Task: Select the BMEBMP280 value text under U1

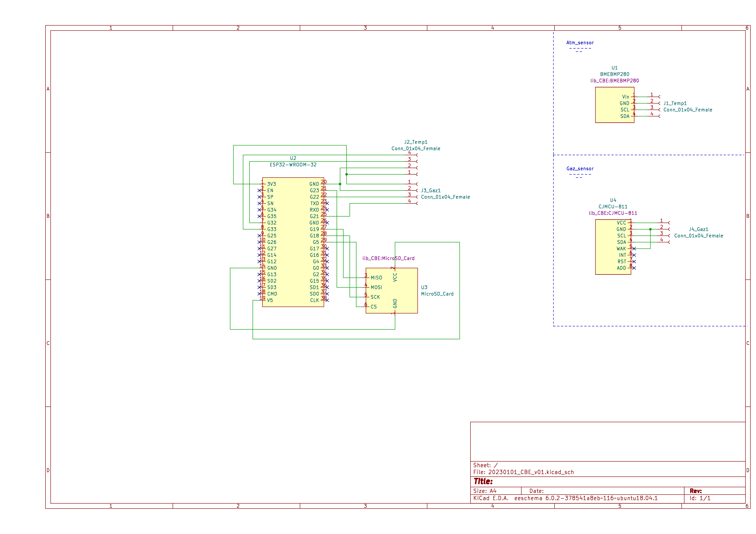Action: tap(614, 74)
